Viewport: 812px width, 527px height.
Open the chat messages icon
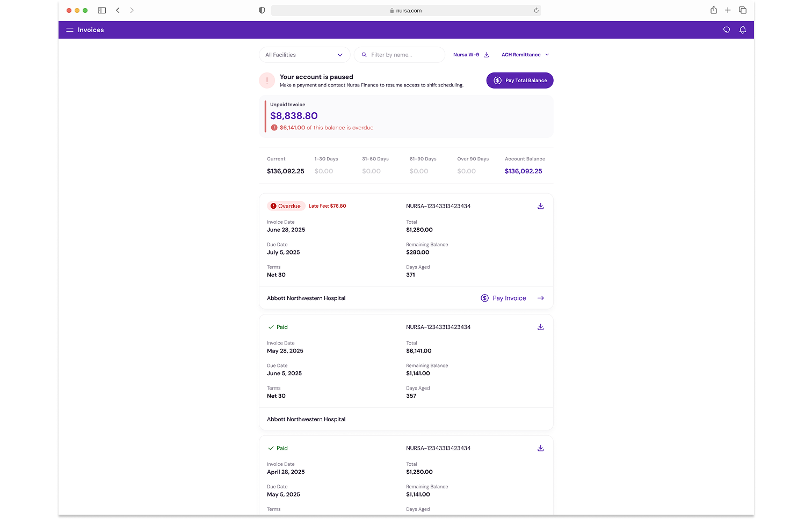[727, 30]
